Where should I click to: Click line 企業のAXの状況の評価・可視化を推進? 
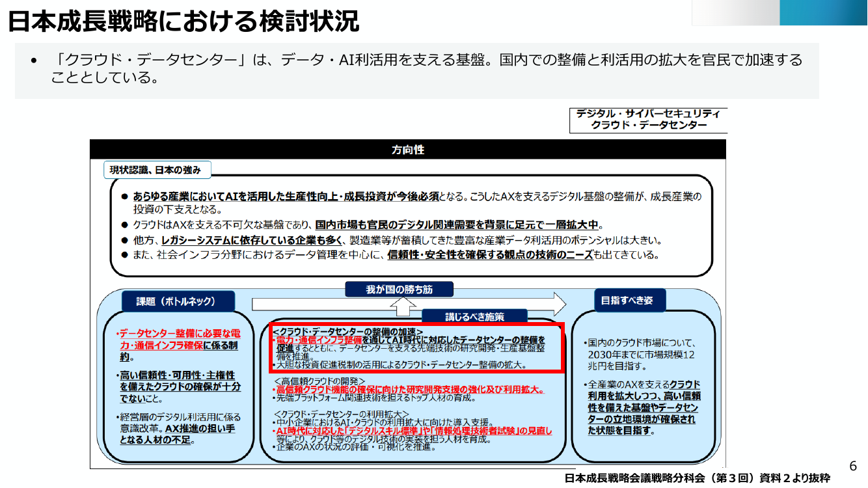point(353,447)
